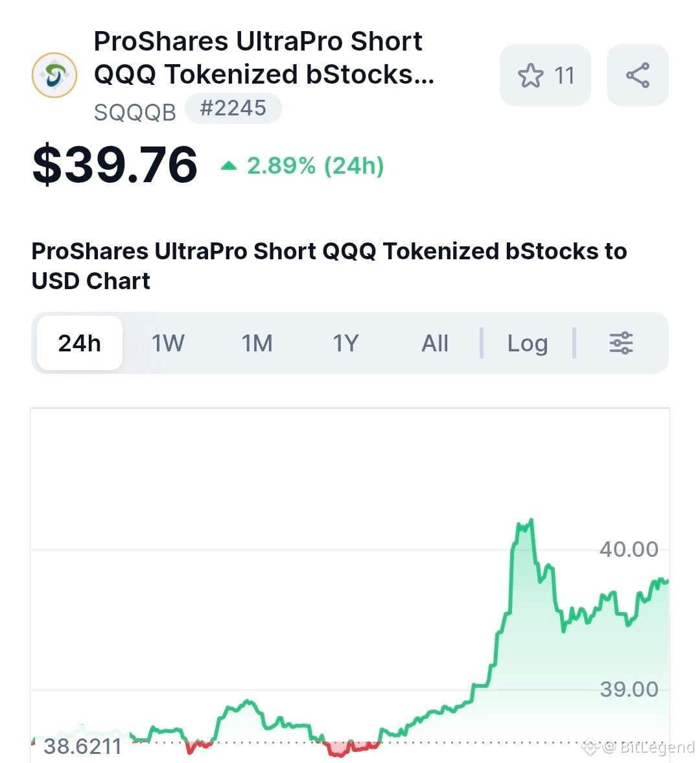
Task: Expand truncated ProShares token name
Action: (x=263, y=58)
